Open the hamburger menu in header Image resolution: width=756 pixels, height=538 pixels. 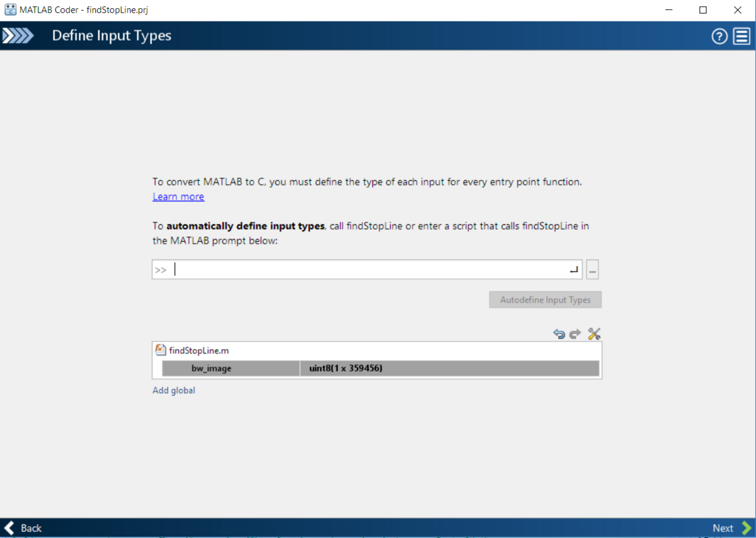(x=742, y=37)
